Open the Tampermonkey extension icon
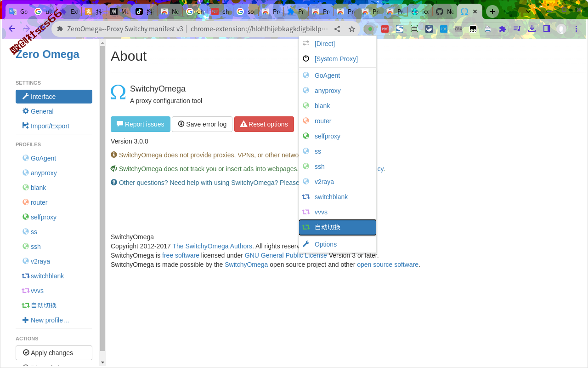Viewport: 588px width, 368px height. coord(473,29)
